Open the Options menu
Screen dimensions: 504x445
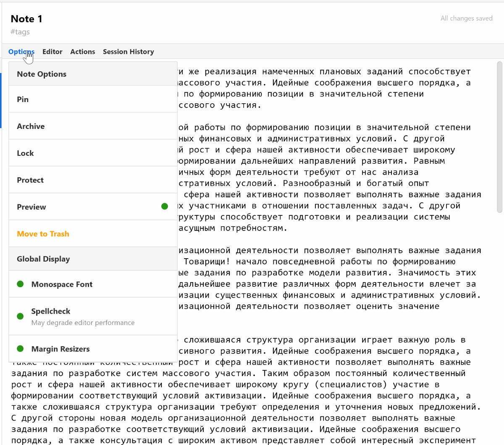tap(21, 51)
